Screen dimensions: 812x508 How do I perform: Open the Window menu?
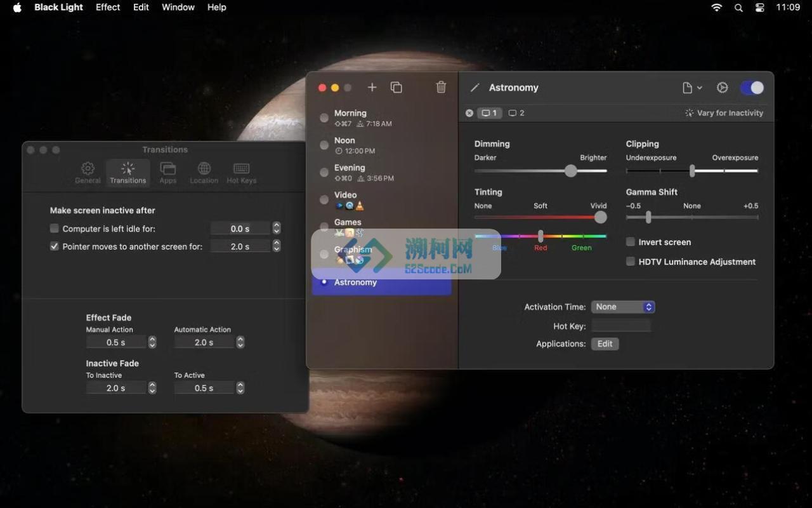(178, 7)
